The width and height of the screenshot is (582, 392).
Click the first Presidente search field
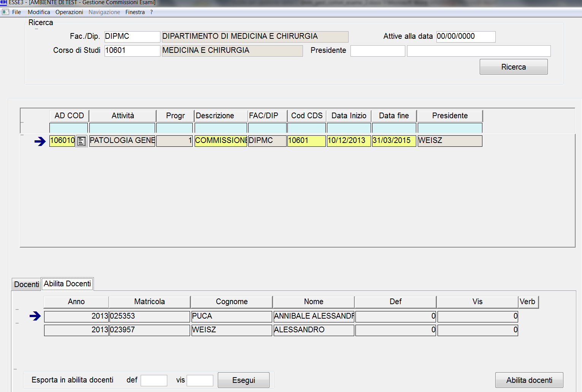click(378, 51)
